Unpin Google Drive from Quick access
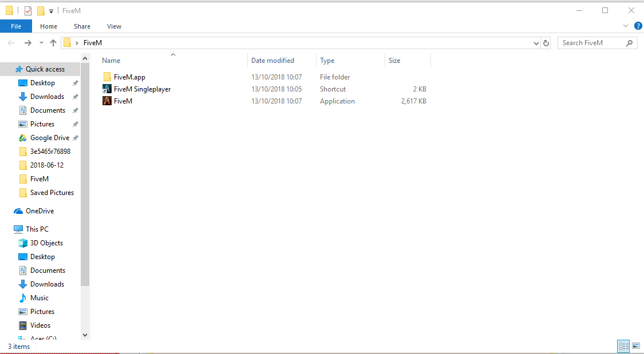644x354 pixels. (x=75, y=138)
